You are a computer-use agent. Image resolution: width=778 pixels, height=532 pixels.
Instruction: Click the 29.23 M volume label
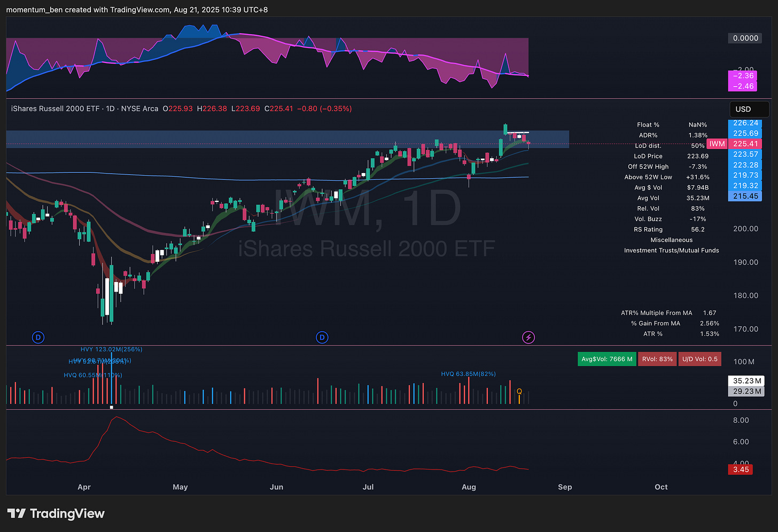746,391
